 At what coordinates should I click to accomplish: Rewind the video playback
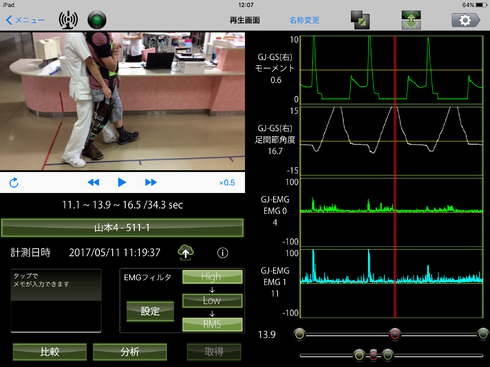(x=93, y=182)
